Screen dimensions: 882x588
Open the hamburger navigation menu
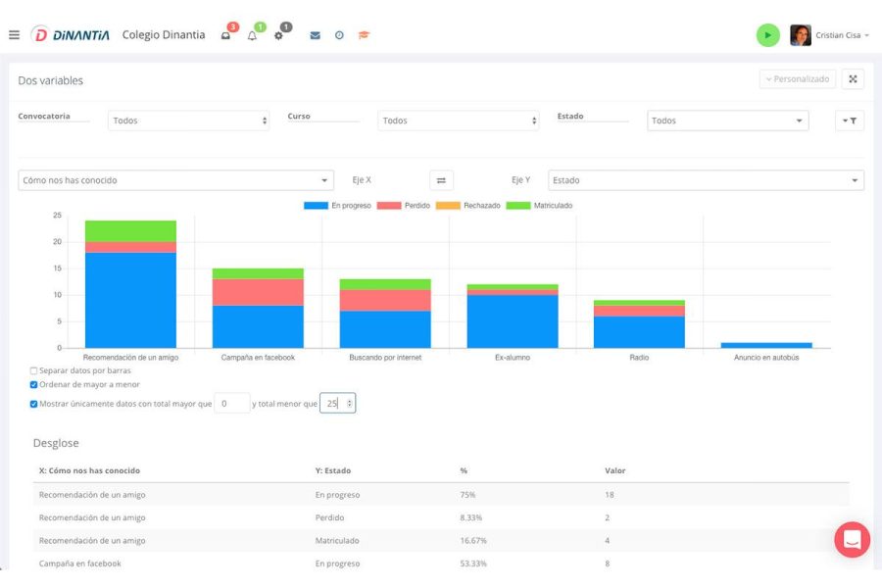point(14,35)
